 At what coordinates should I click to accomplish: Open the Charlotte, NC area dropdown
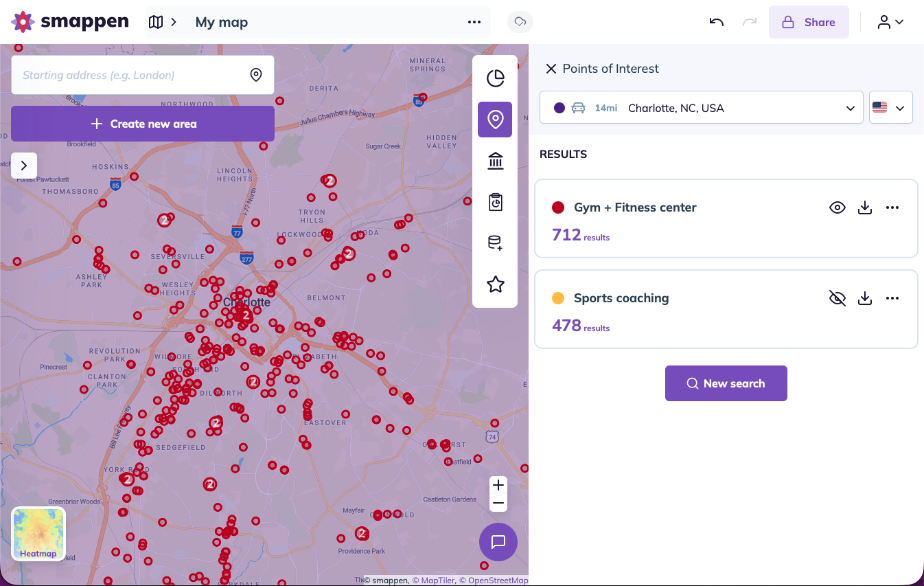pyautogui.click(x=702, y=108)
